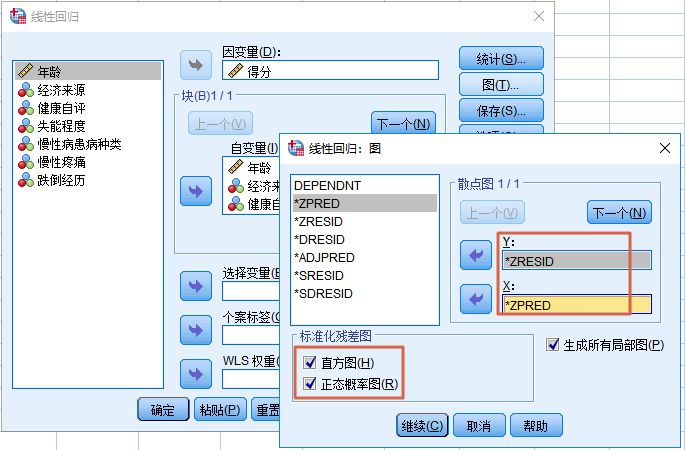Click the arrow button for 自变量 list
The image size is (685, 450).
[196, 191]
